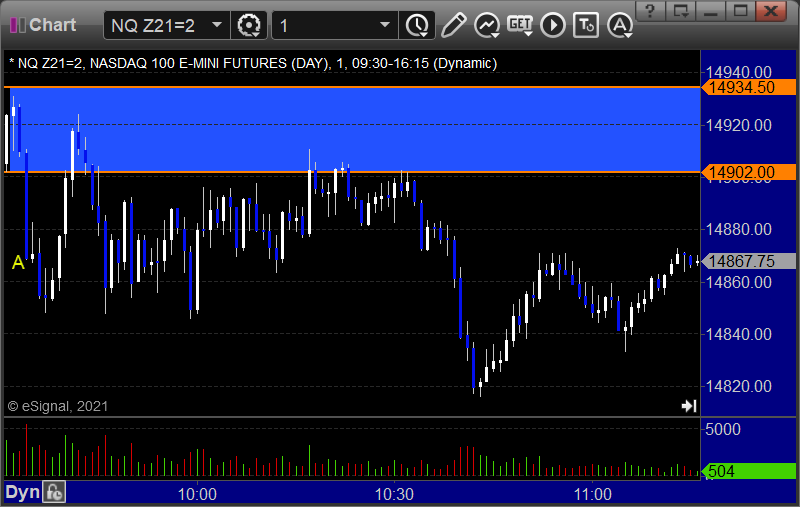Click the trade order 'To' icon
The width and height of the screenshot is (800, 507).
coord(586,25)
